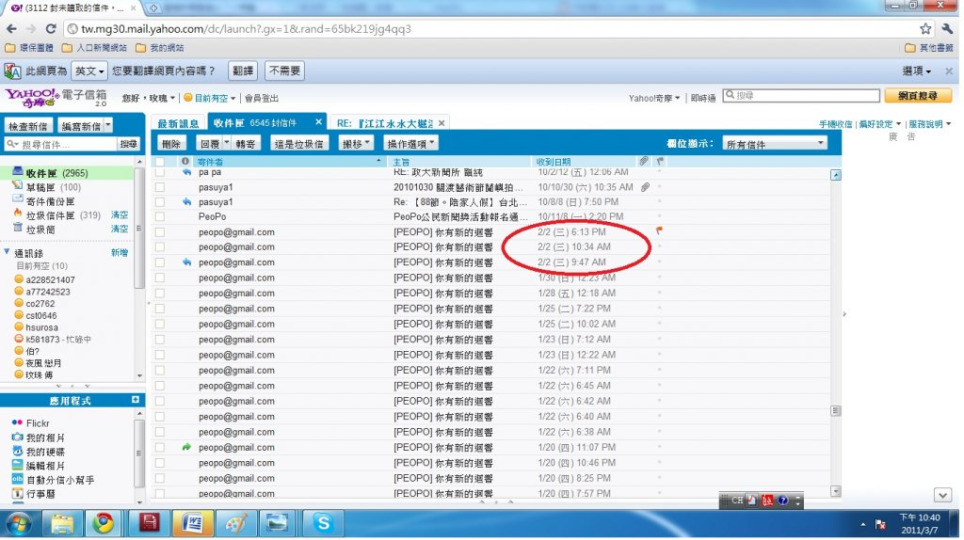Click the 草稿匣 drafts folder icon
This screenshot has height=540, width=964.
(17, 187)
